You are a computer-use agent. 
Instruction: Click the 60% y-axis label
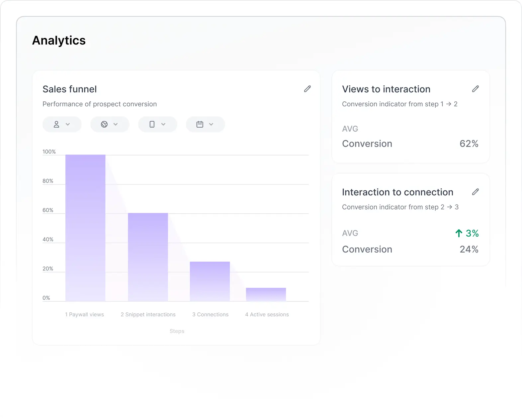tap(48, 210)
